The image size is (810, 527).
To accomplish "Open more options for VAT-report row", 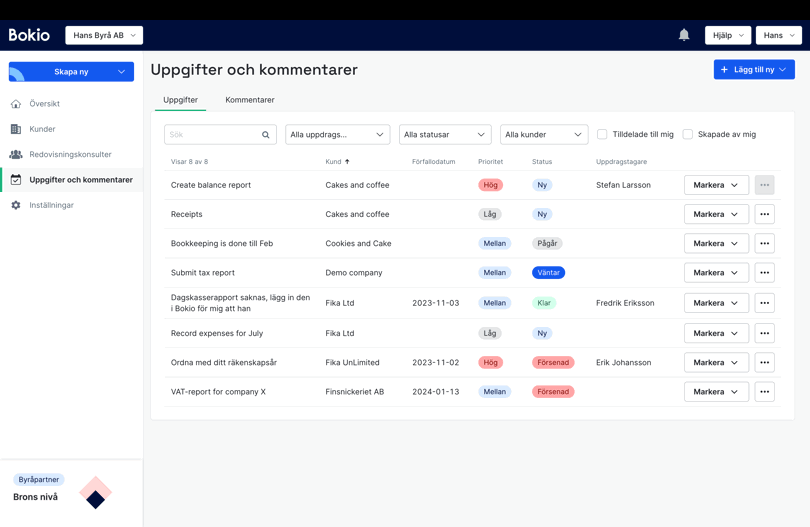I will click(x=764, y=392).
